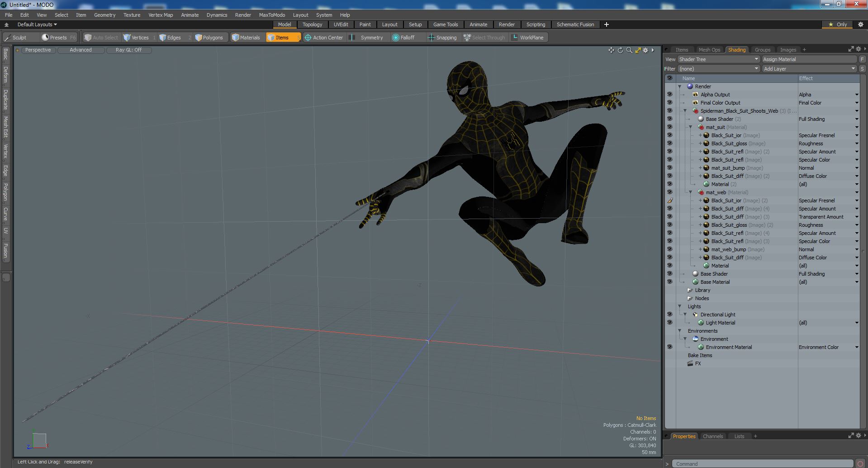
Task: Click the F button beside Assign Material
Action: (862, 59)
